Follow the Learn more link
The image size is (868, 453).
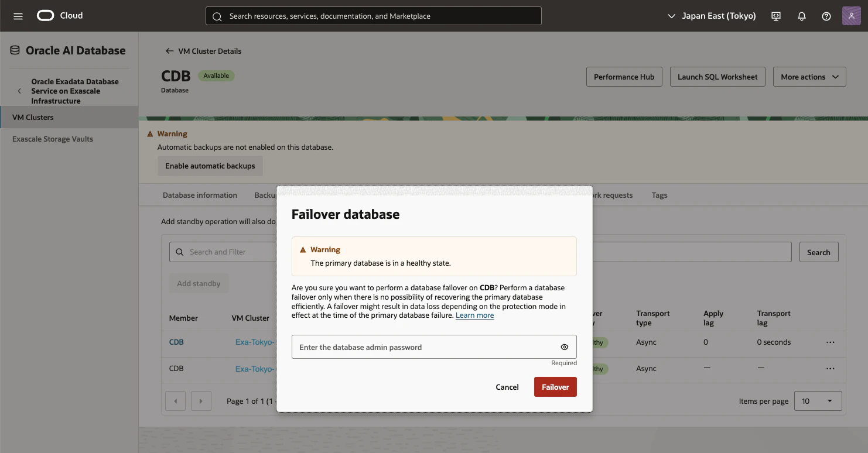tap(474, 315)
